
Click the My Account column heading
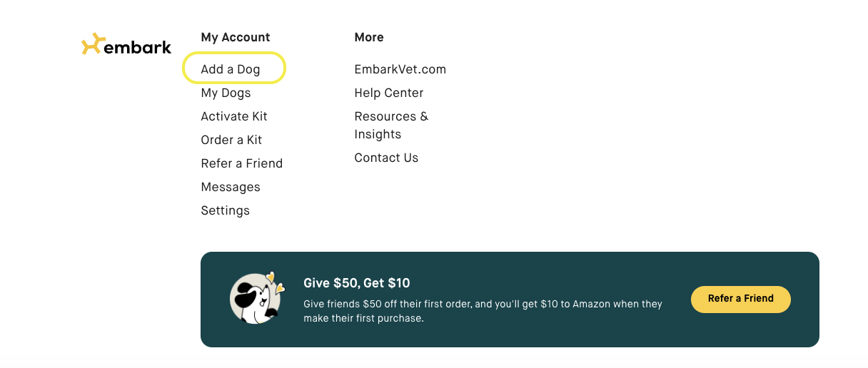click(x=236, y=37)
